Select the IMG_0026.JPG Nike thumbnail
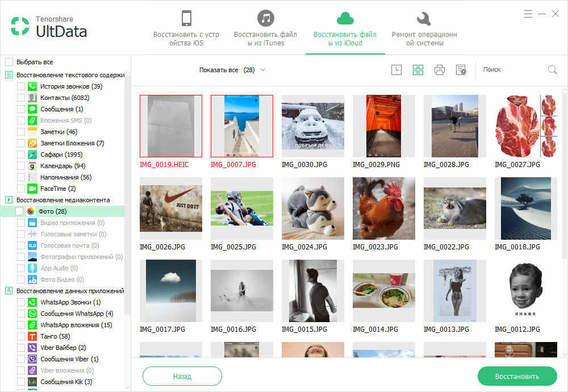The width and height of the screenshot is (568, 392). point(170,208)
